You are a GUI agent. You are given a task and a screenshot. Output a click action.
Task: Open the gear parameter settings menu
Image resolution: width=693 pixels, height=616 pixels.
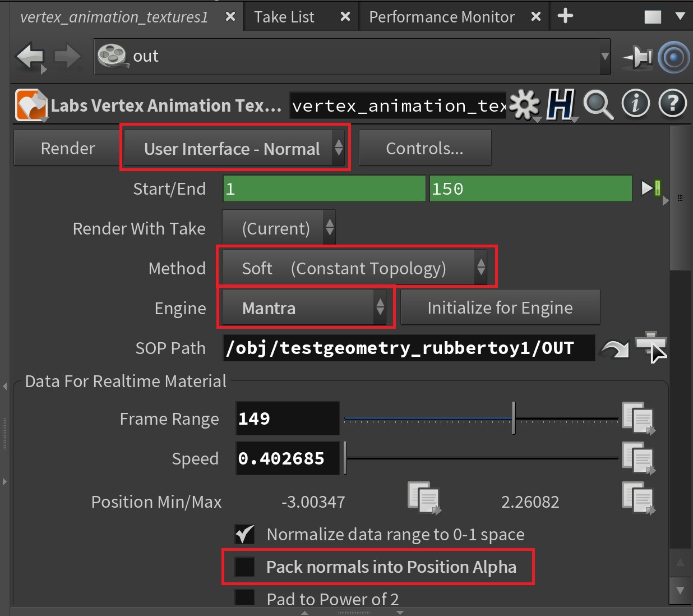pos(525,104)
